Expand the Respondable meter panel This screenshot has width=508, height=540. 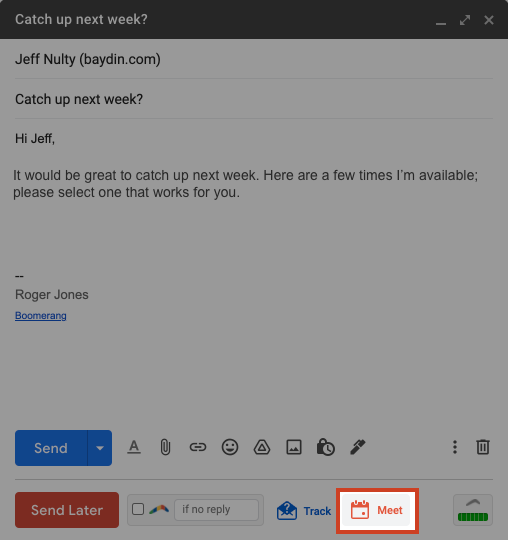473,510
